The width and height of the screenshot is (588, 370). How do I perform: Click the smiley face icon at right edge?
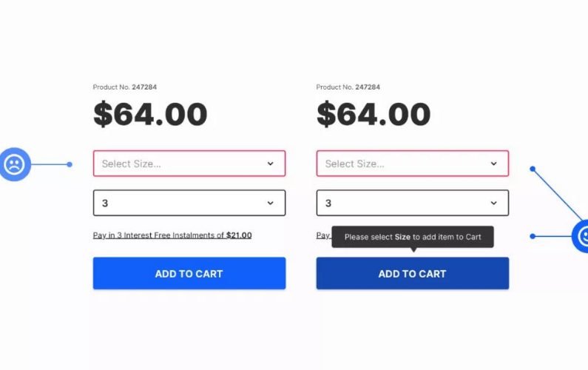583,236
